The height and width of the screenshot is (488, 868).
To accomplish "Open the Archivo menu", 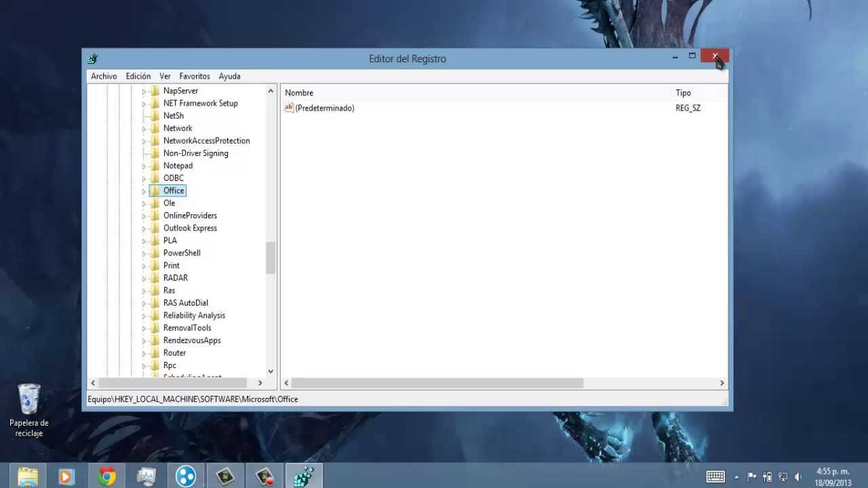I will coord(104,77).
